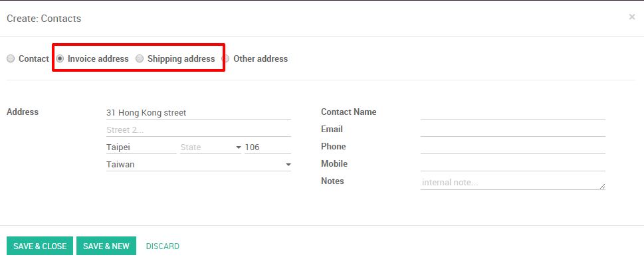Screen dimensions: 644x263
Task: Focus the Street 2 input field
Action: tap(198, 130)
